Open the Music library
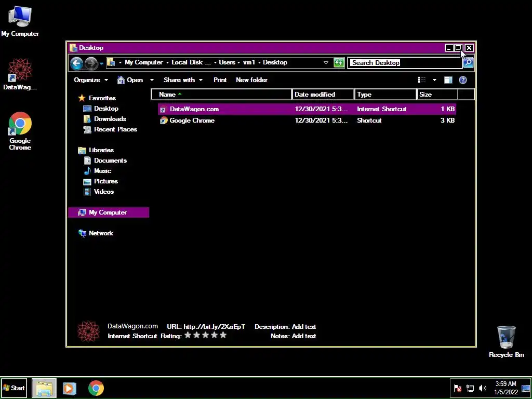 (98, 171)
